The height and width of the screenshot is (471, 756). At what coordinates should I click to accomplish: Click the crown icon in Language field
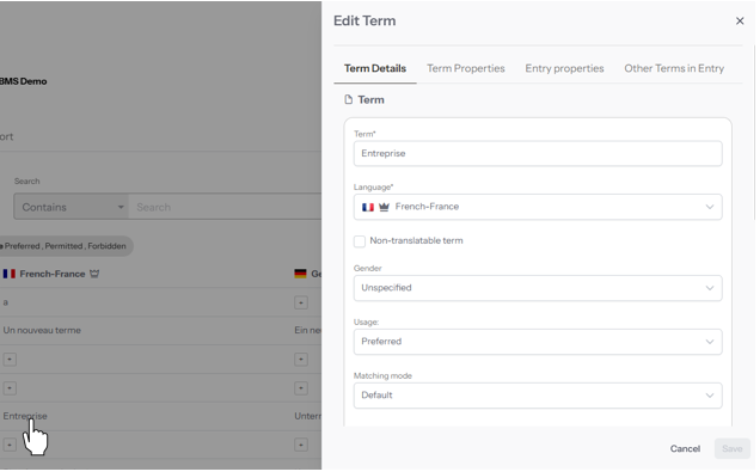(384, 207)
